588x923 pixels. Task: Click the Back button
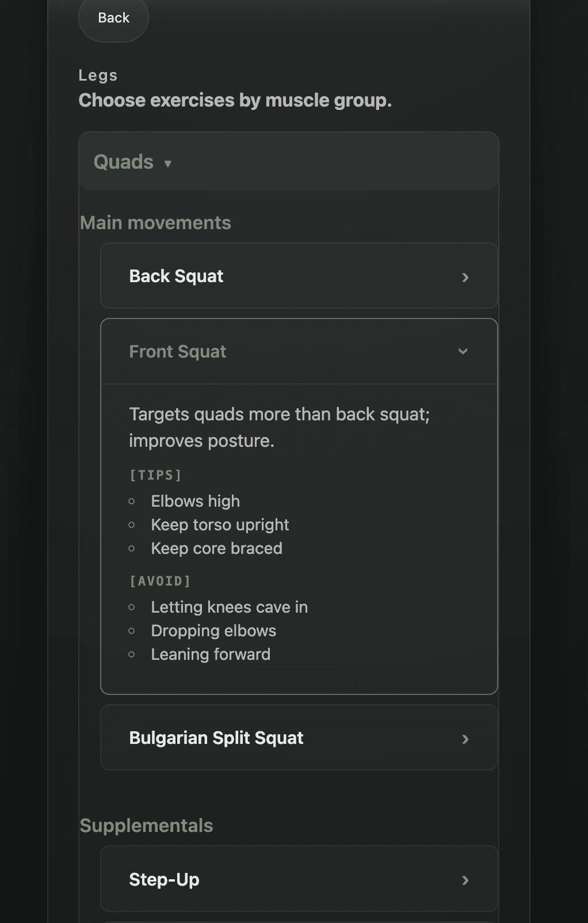point(113,18)
